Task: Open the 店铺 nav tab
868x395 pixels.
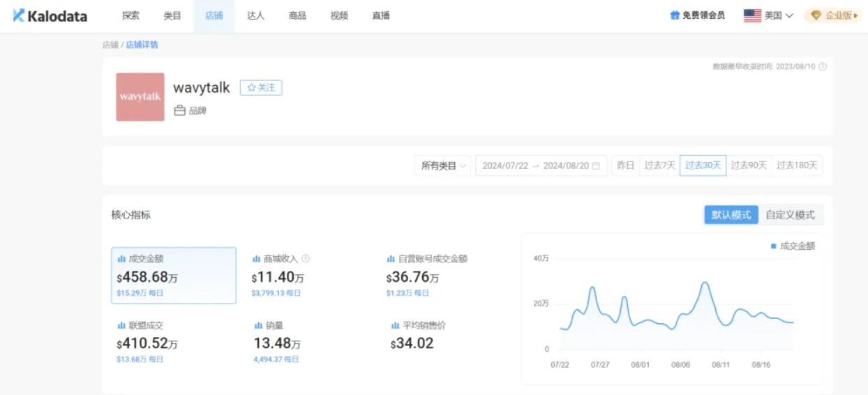Action: pos(214,15)
